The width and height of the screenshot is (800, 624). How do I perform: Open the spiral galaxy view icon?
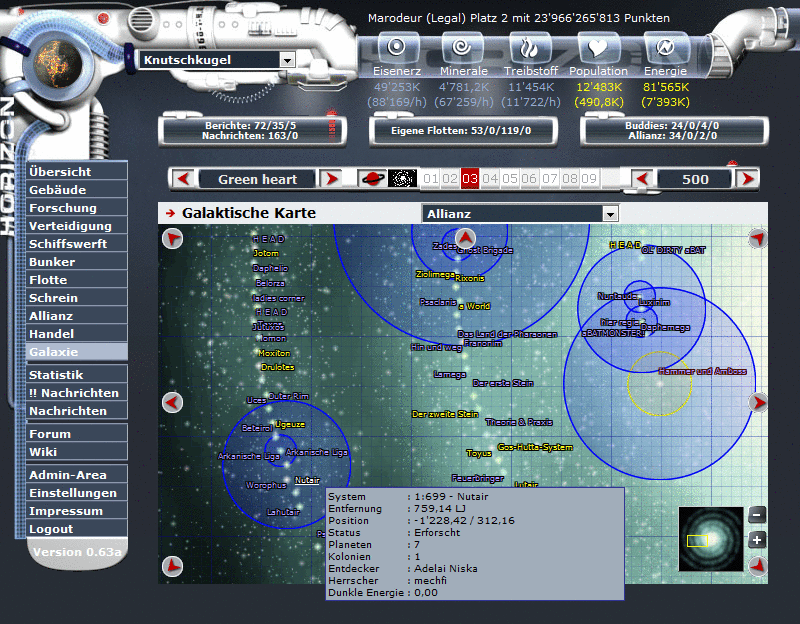(400, 178)
